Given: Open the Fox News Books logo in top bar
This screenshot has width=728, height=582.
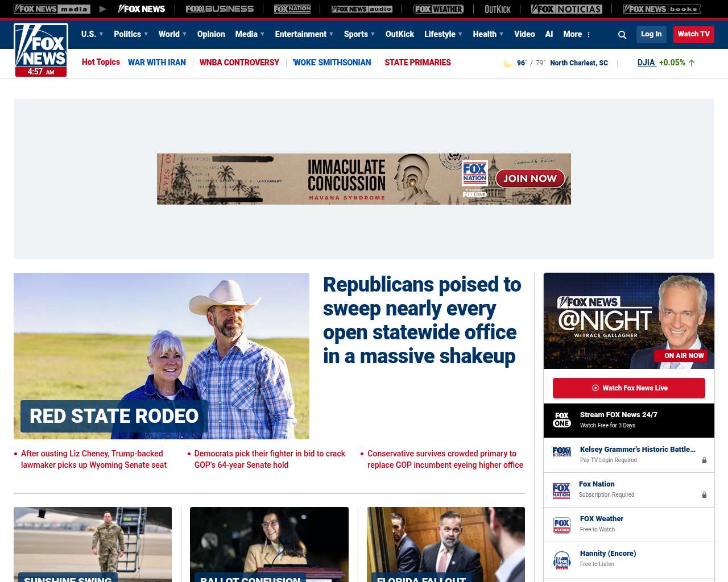Looking at the screenshot, I should (x=662, y=9).
